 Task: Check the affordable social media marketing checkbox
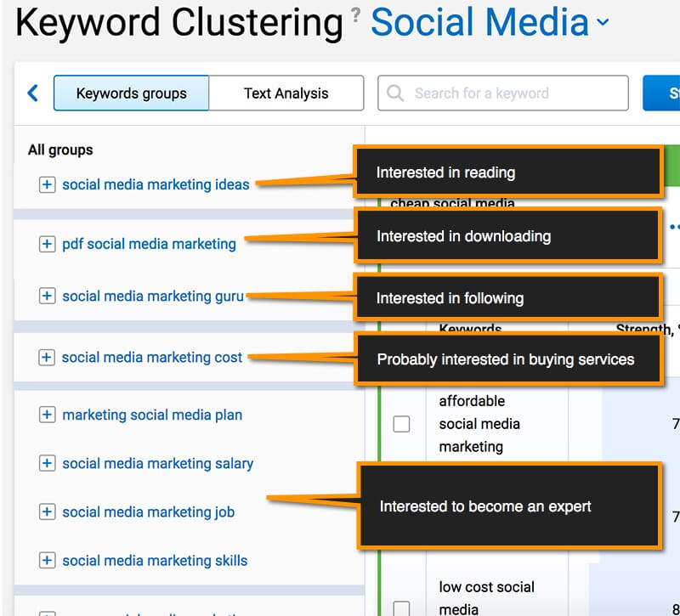pos(401,424)
